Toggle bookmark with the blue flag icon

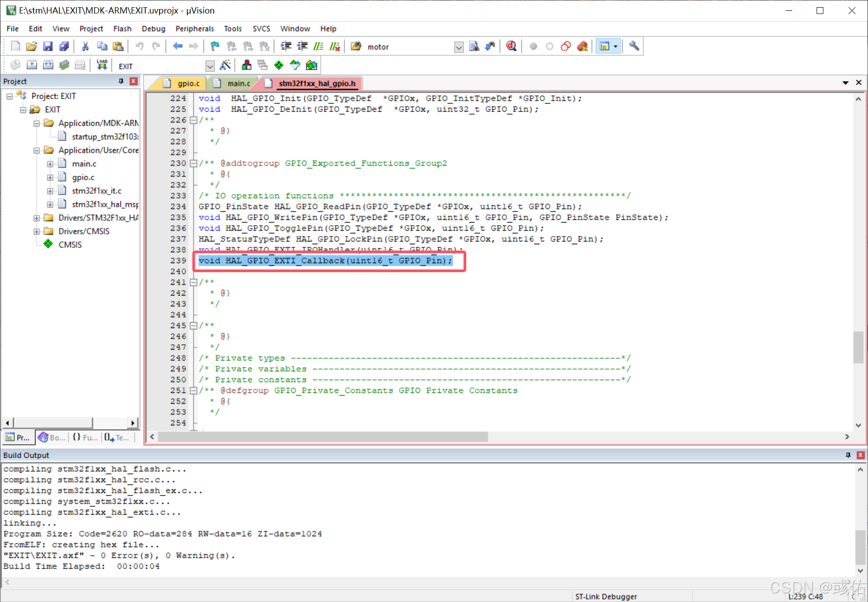click(215, 46)
